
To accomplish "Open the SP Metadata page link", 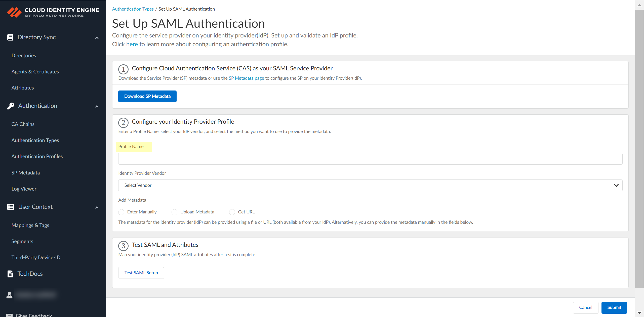I will pyautogui.click(x=246, y=78).
